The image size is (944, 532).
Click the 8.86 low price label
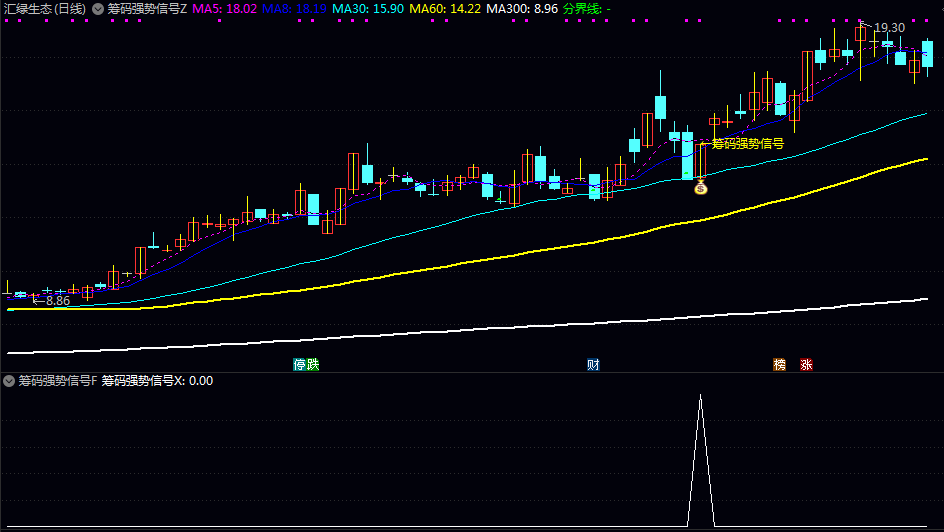(x=57, y=300)
